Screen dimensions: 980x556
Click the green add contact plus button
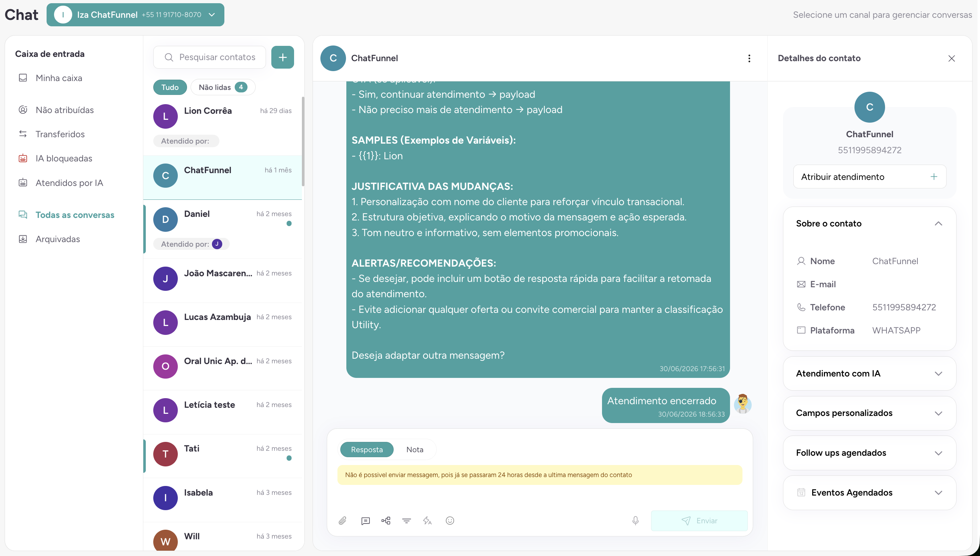(x=283, y=57)
